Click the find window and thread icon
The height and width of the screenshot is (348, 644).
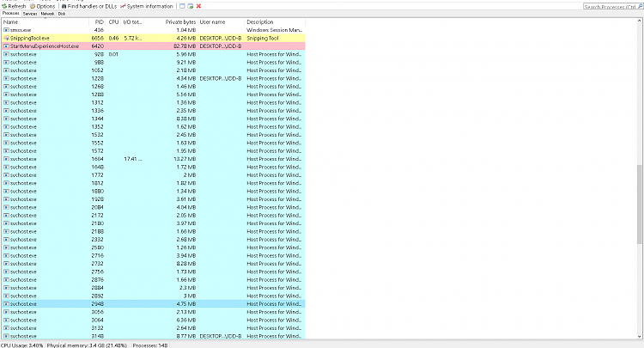pos(190,5)
